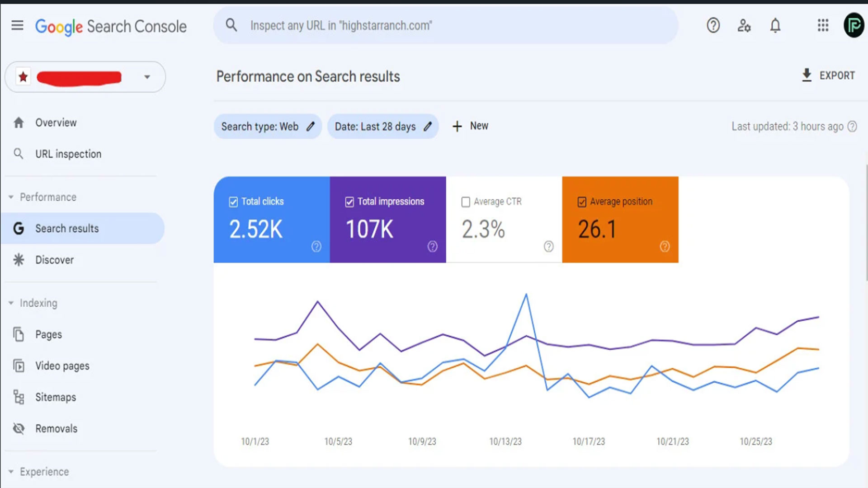Viewport: 868px width, 488px height.
Task: Collapse the Indexing section in sidebar
Action: coord(11,303)
